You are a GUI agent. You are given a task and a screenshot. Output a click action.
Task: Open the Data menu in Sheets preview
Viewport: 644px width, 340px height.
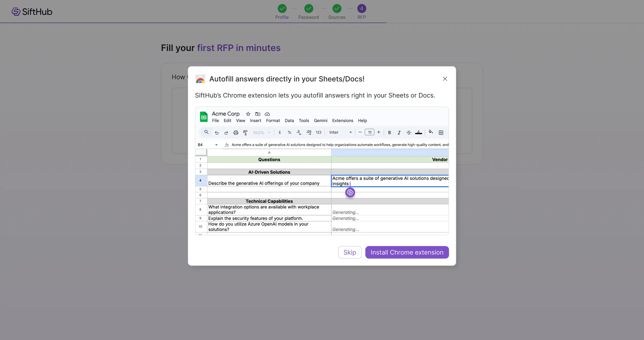[289, 121]
